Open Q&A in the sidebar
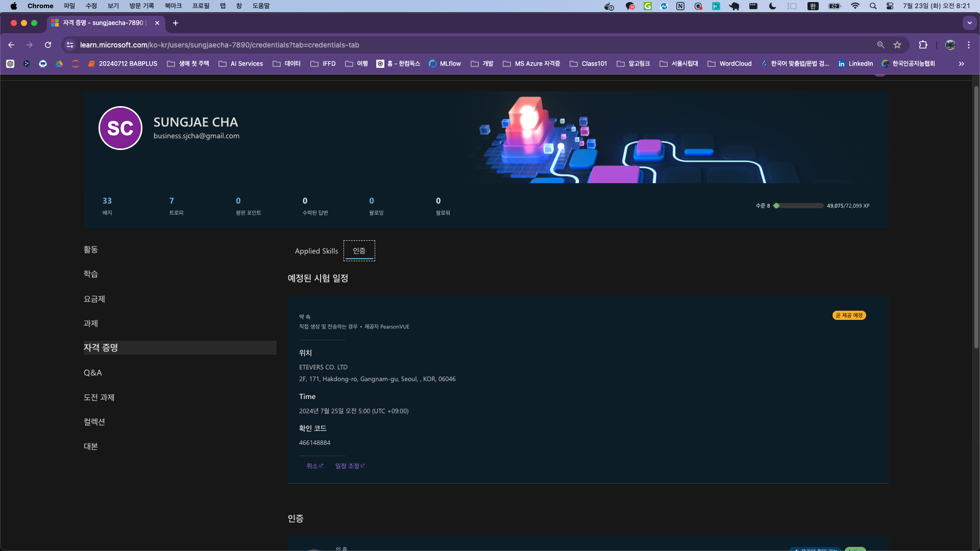Screen dimensions: 980x551 tap(93, 373)
